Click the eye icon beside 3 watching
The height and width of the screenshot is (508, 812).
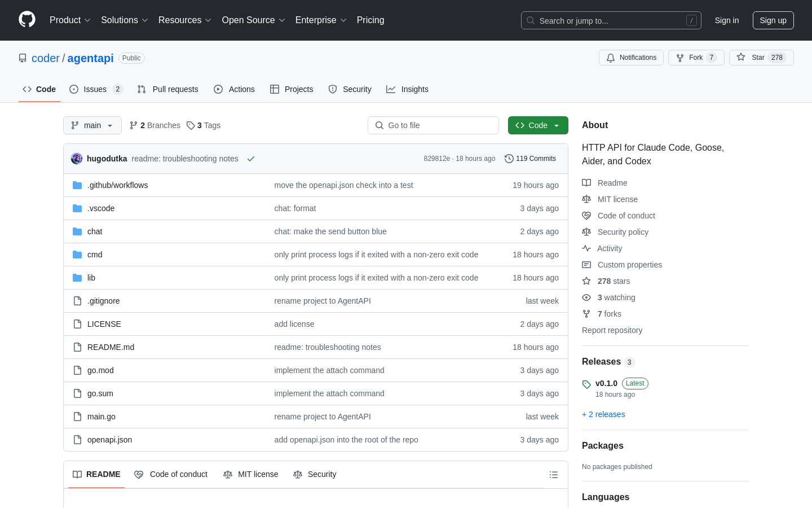click(x=586, y=297)
